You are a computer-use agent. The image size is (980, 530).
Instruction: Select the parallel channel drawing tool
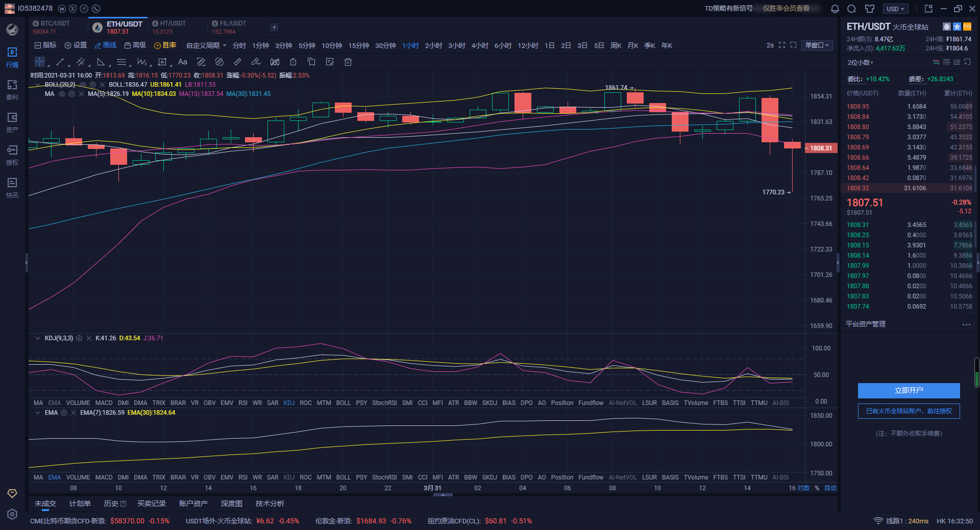[x=80, y=62]
